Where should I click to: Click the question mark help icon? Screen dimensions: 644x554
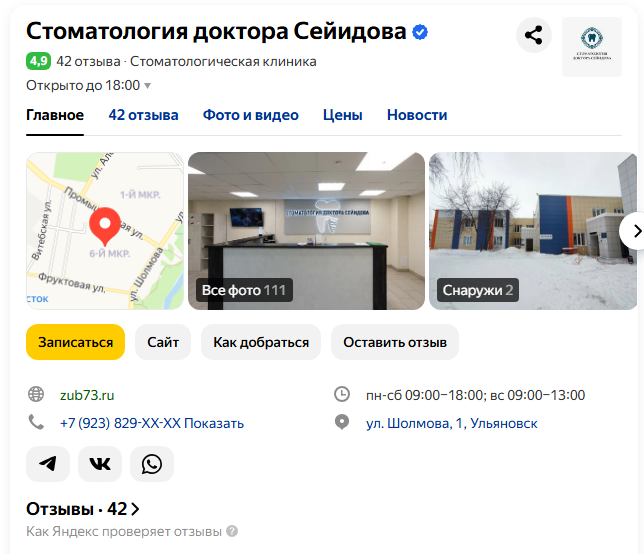tap(232, 531)
